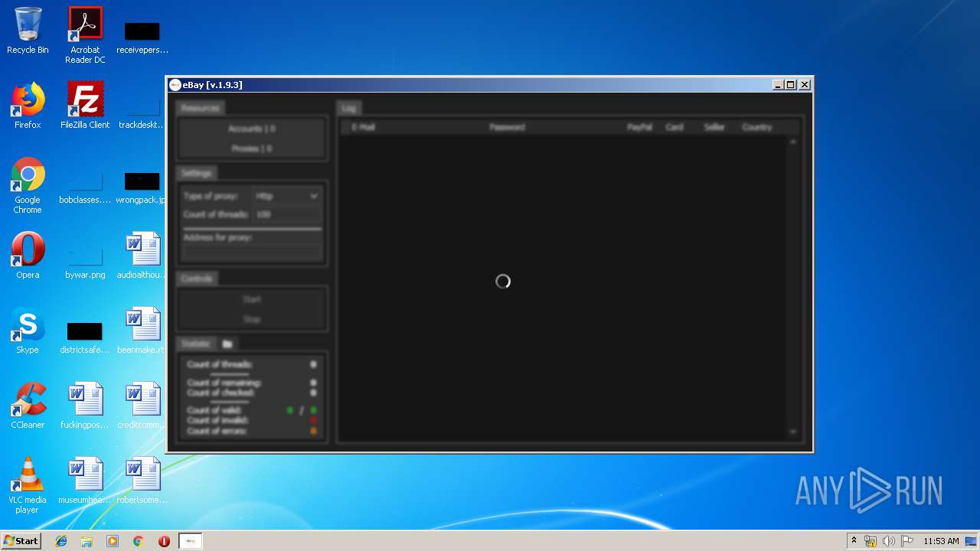Click the PayPal column header
Image resolution: width=980 pixels, height=551 pixels.
click(639, 127)
